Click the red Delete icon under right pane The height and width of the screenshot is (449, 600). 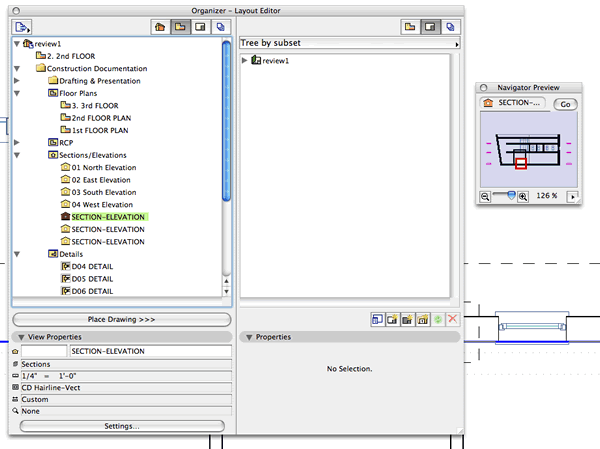pos(452,319)
